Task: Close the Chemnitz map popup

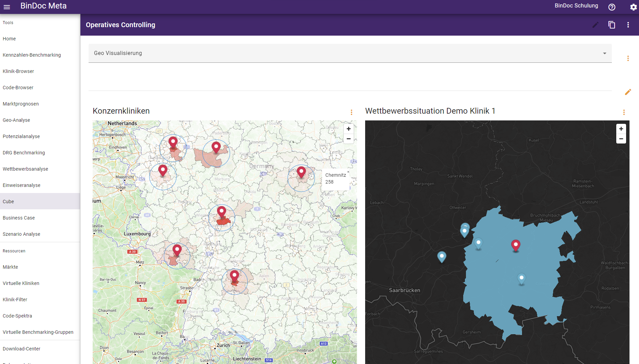Action: [x=348, y=172]
